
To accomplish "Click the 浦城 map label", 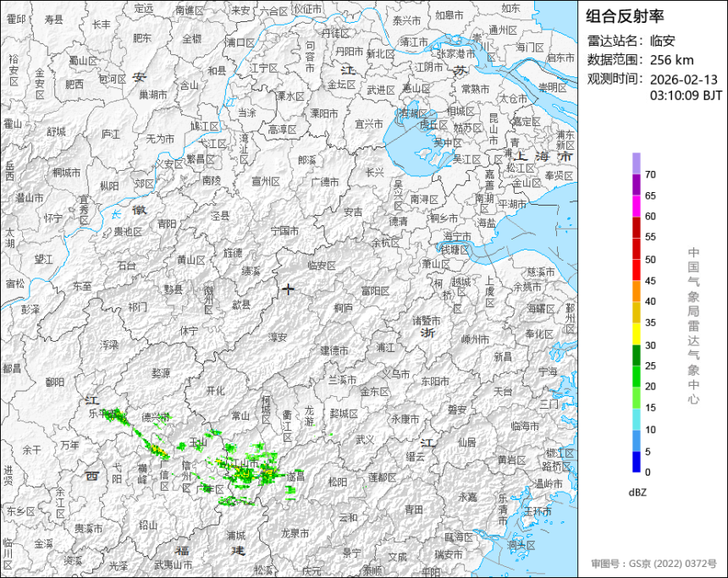I will (x=236, y=536).
